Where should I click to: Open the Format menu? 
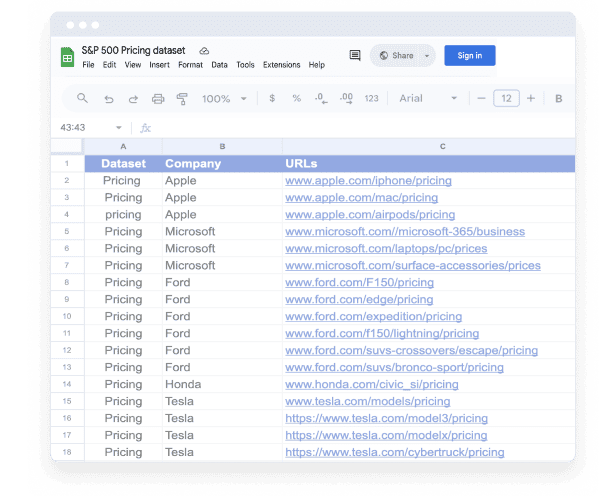(x=190, y=65)
